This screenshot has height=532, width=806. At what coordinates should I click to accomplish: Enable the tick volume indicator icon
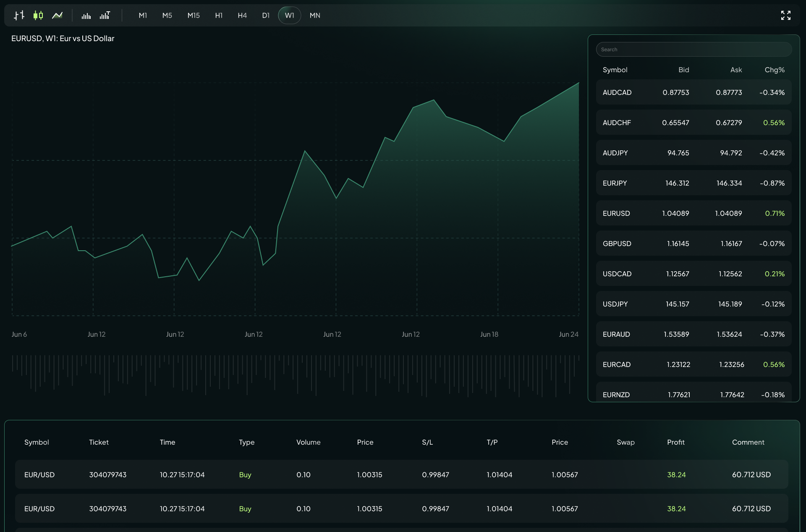click(x=105, y=15)
